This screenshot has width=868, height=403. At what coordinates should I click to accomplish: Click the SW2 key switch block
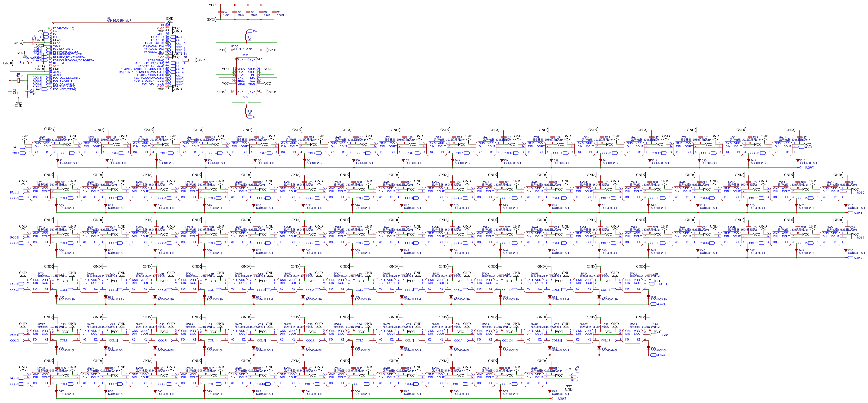(x=42, y=149)
